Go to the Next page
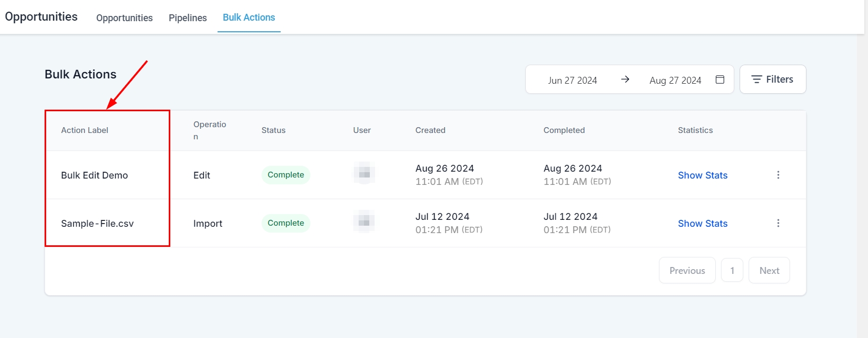 pos(769,270)
